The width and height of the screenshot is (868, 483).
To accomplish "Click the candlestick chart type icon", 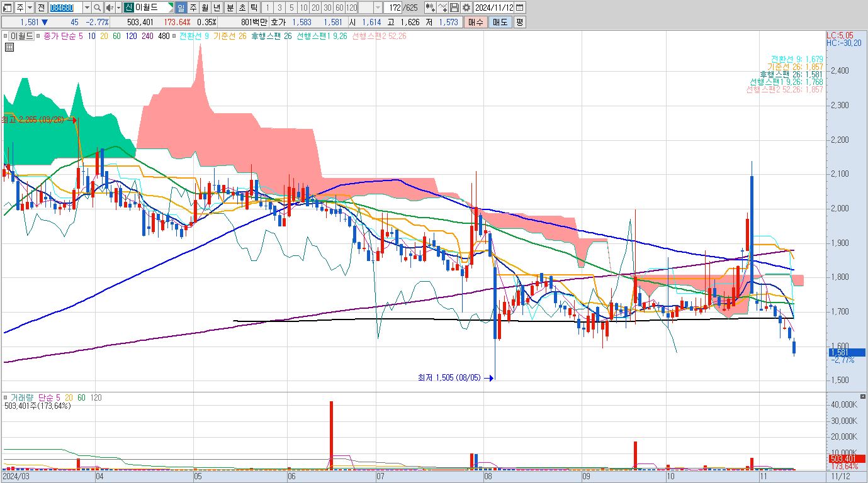I will click(x=430, y=8).
